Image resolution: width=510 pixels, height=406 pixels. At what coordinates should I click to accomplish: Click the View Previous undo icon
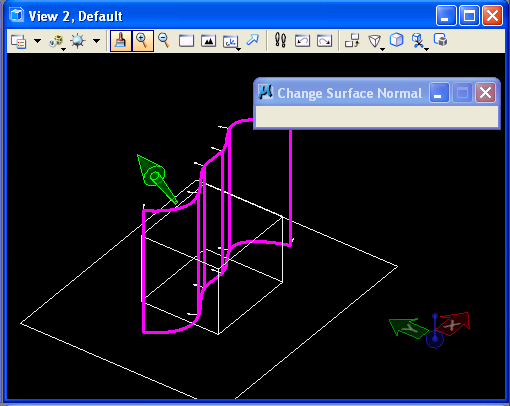click(302, 41)
